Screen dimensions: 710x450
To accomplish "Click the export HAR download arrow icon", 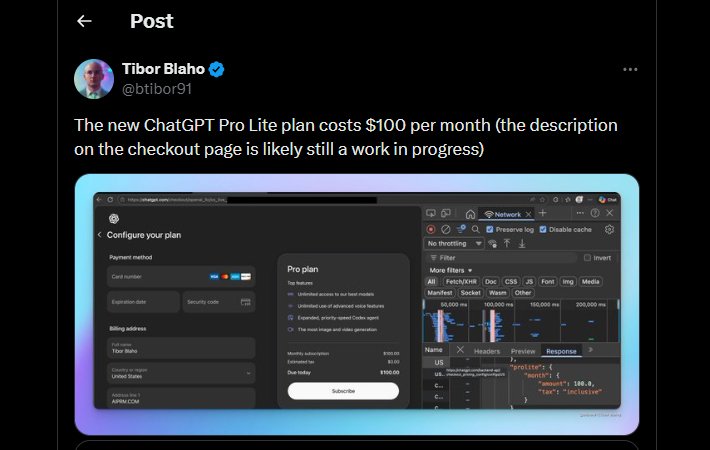I will [x=522, y=243].
